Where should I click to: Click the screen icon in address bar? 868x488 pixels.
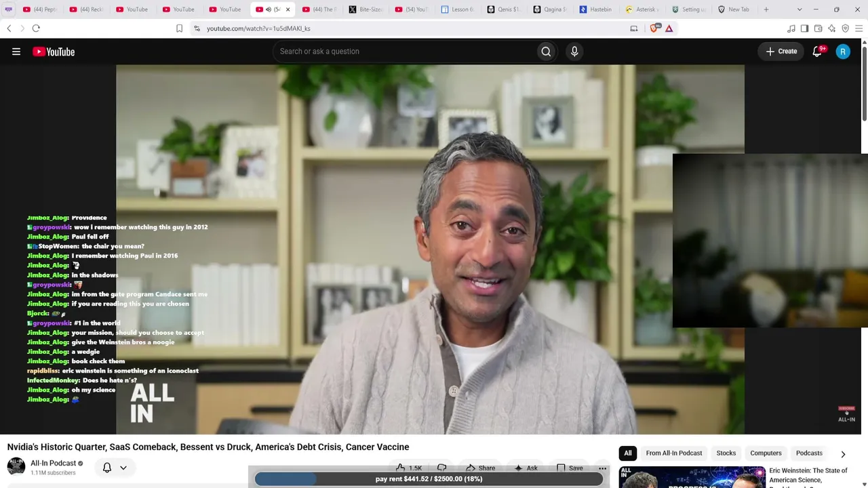(x=634, y=28)
